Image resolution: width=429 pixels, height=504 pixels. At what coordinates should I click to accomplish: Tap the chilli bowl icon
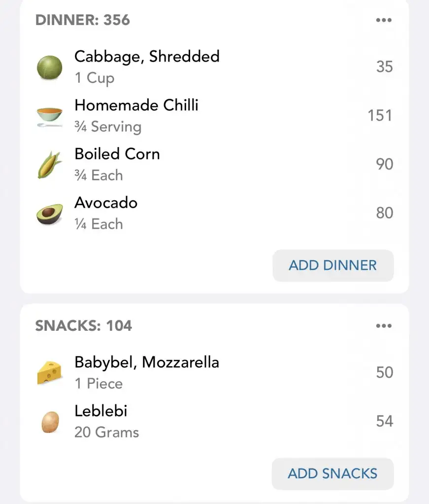(x=49, y=117)
